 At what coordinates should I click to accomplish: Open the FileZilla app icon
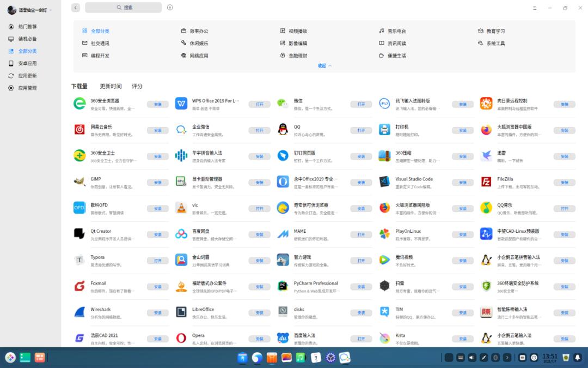coord(486,182)
